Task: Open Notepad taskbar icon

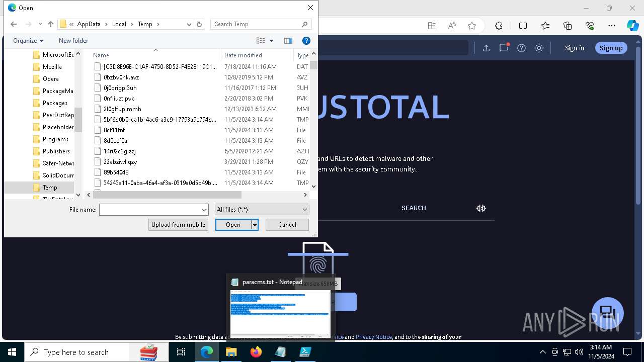Action: 280,352
